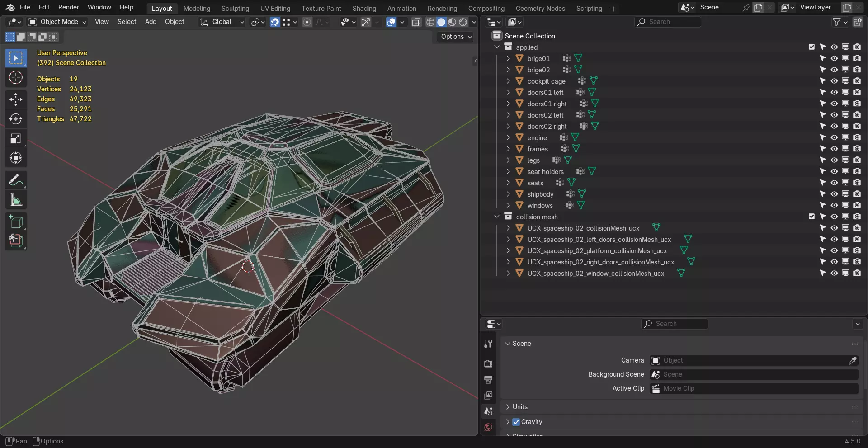The image size is (868, 448).
Task: Switch to Shading workspace tab
Action: click(364, 9)
